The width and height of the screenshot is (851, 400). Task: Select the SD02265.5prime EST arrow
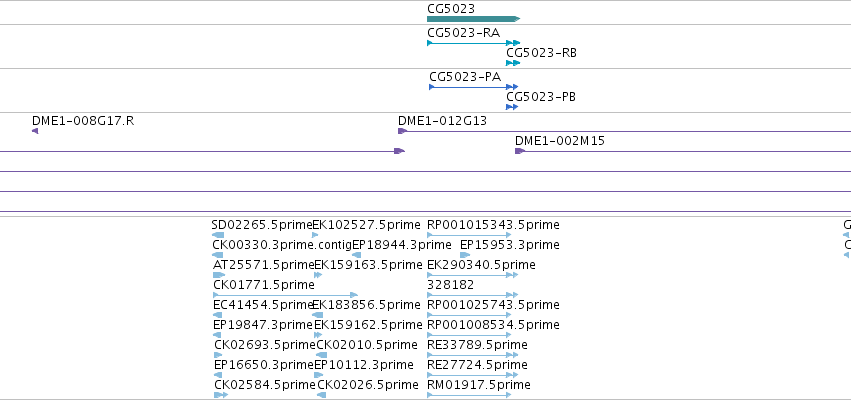(218, 235)
